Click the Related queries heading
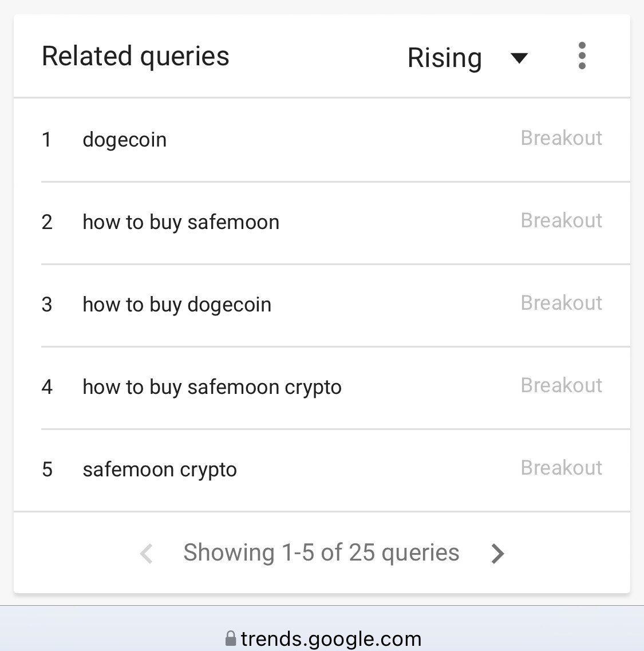 (135, 57)
